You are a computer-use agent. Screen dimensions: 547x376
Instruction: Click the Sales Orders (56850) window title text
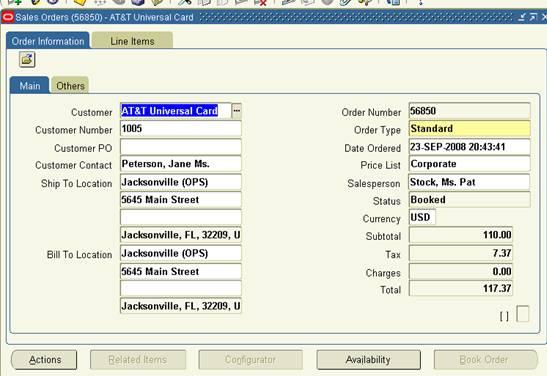point(104,17)
